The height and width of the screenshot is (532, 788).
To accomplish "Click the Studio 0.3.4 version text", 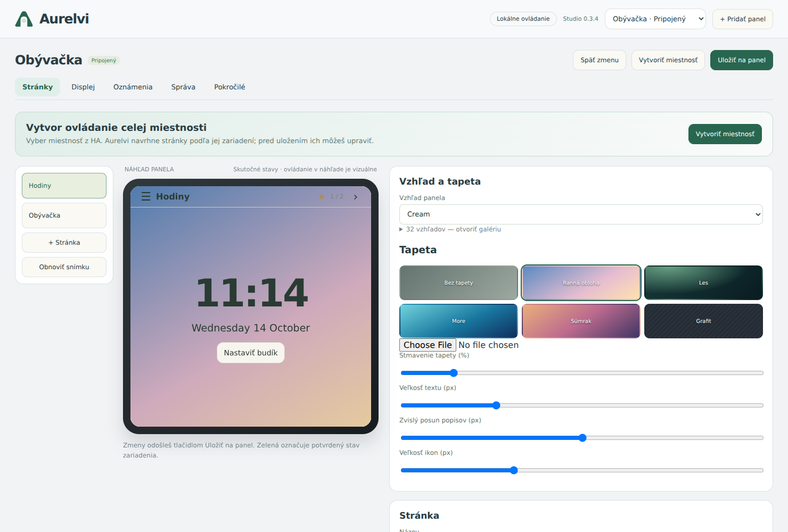I will (580, 19).
